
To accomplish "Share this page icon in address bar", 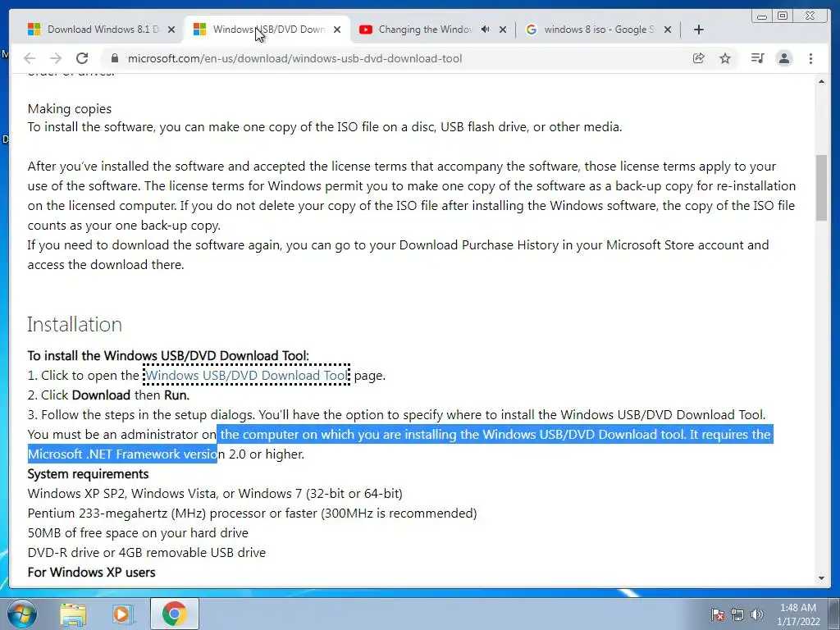I will [699, 58].
